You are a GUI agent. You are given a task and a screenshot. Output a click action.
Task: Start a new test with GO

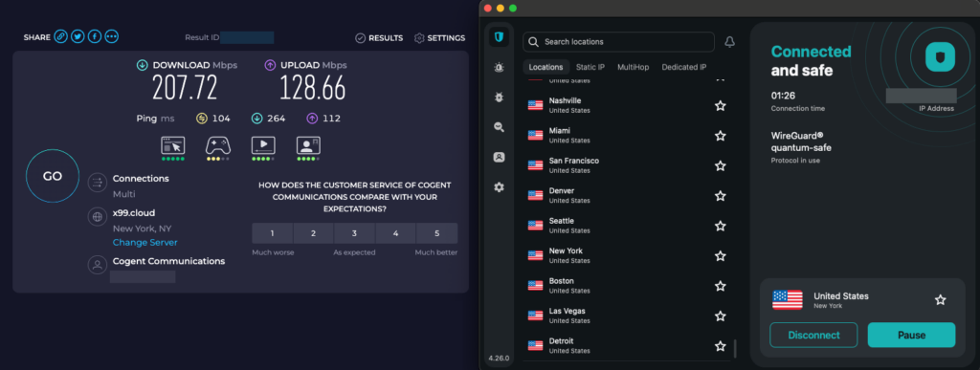click(x=53, y=176)
